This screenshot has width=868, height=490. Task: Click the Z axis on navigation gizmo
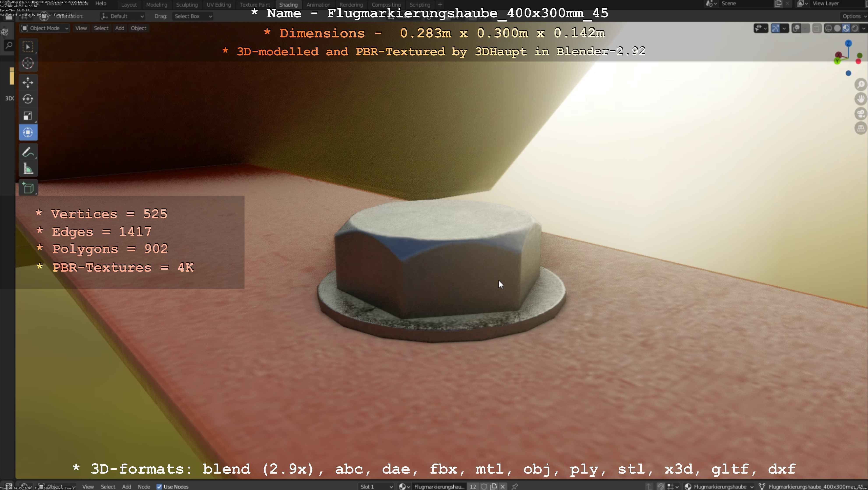849,44
